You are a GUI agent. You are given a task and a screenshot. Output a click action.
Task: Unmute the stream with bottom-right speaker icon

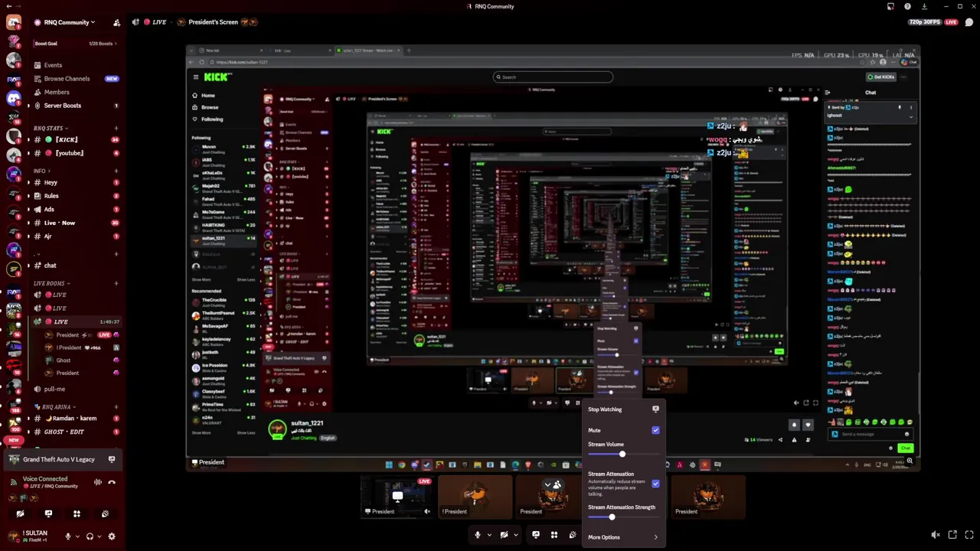click(936, 535)
